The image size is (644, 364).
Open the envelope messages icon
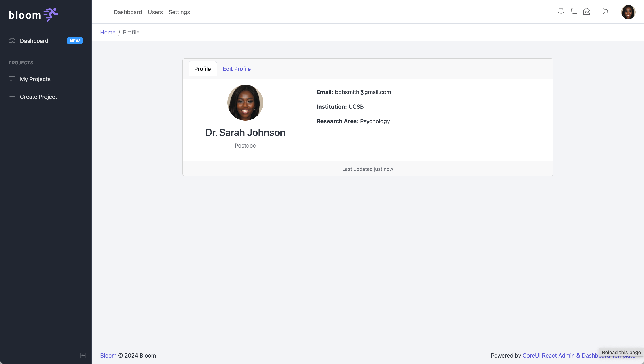(x=587, y=11)
